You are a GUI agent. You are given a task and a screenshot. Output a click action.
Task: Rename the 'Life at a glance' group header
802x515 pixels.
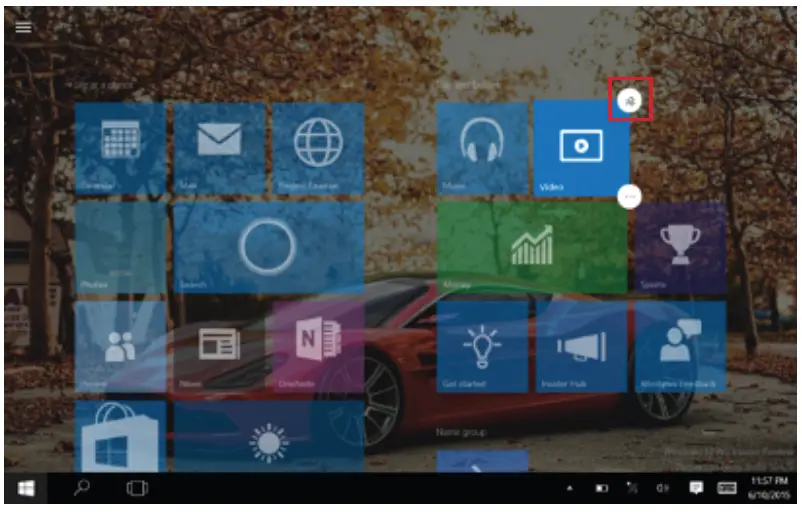pyautogui.click(x=103, y=85)
